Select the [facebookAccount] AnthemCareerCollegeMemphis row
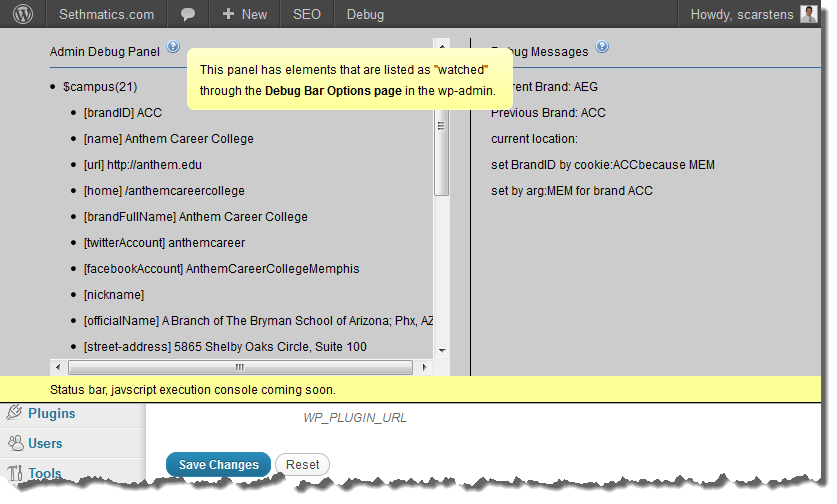The width and height of the screenshot is (837, 504). [222, 269]
